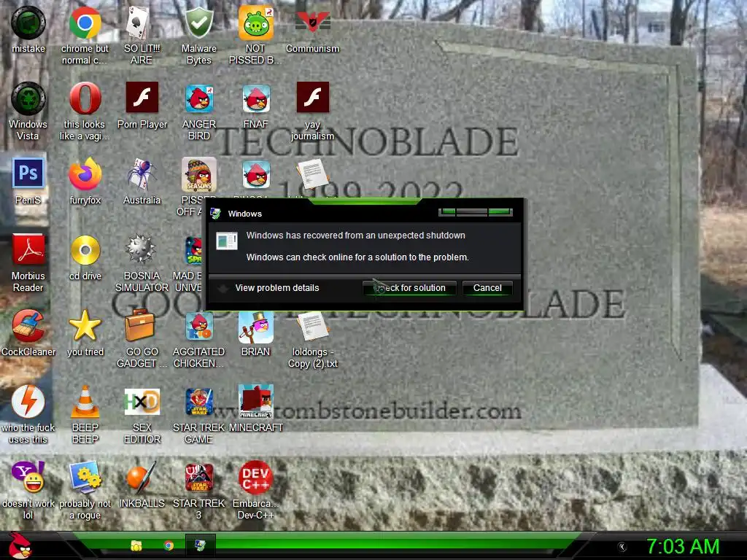Open the recycle bin labeled mistake
Image resolution: width=747 pixels, height=560 pixels.
click(x=28, y=23)
